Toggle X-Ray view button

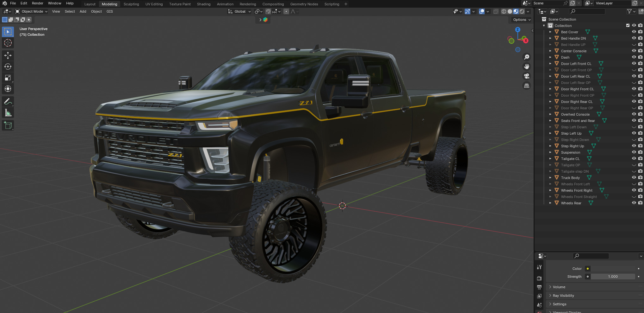click(x=496, y=11)
